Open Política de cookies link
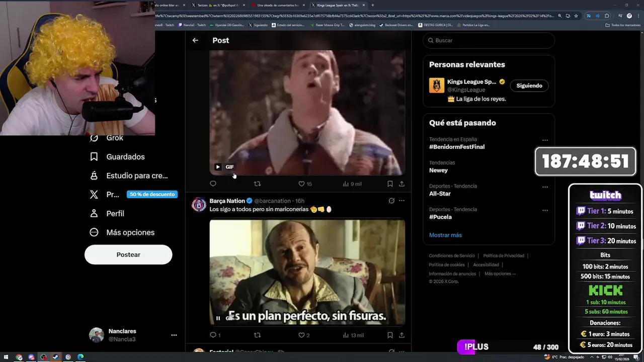Viewport: 644px width, 362px height. pos(446,264)
